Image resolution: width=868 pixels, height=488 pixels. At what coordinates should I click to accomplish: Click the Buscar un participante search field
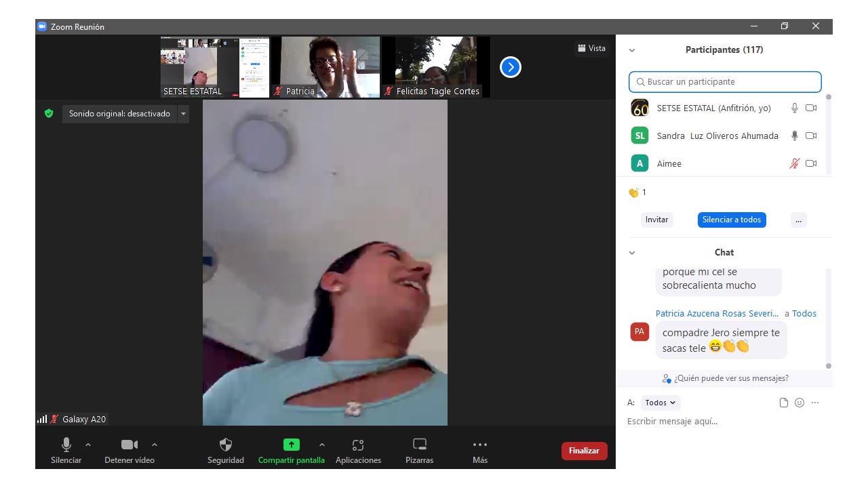725,82
